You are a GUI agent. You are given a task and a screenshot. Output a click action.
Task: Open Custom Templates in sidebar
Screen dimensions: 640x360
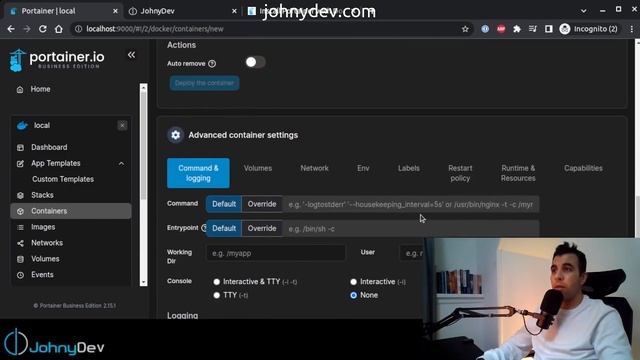click(x=63, y=179)
